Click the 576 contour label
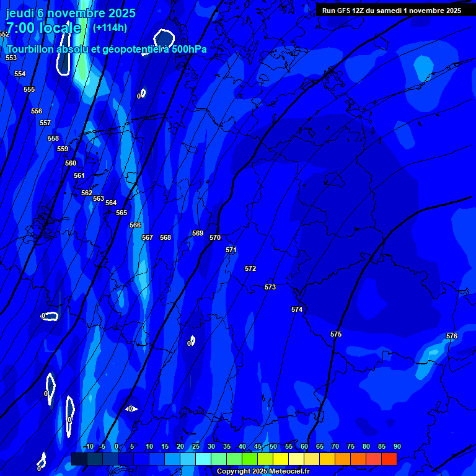The height and width of the screenshot is (476, 476). pos(452,336)
